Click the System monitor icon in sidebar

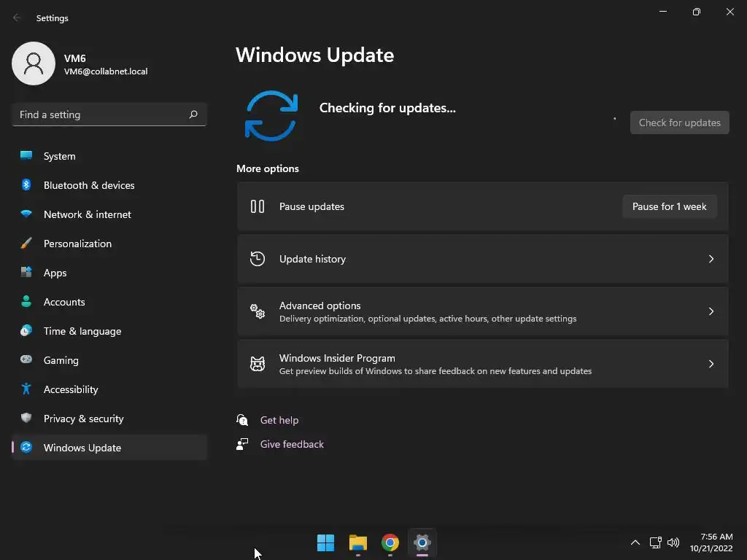pyautogui.click(x=26, y=155)
